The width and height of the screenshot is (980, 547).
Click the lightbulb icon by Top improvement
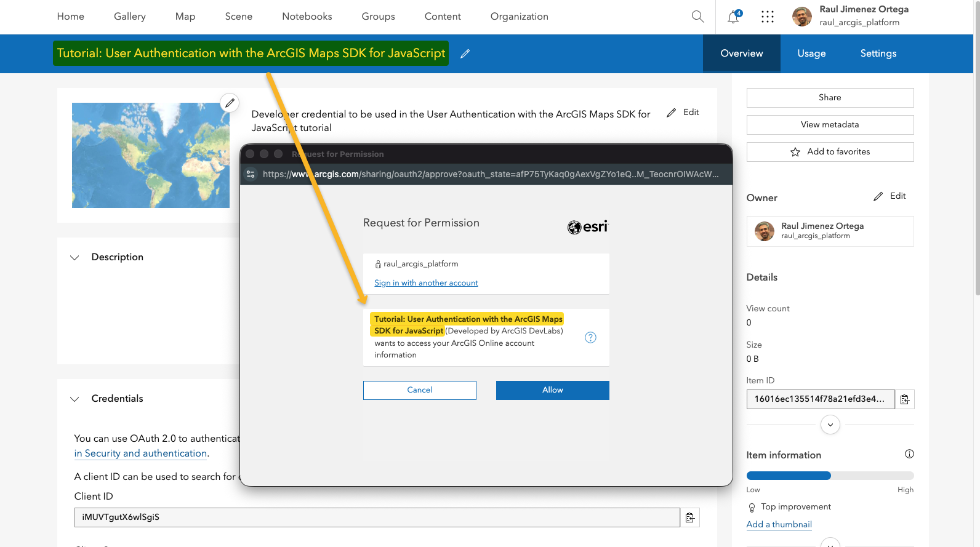point(752,508)
